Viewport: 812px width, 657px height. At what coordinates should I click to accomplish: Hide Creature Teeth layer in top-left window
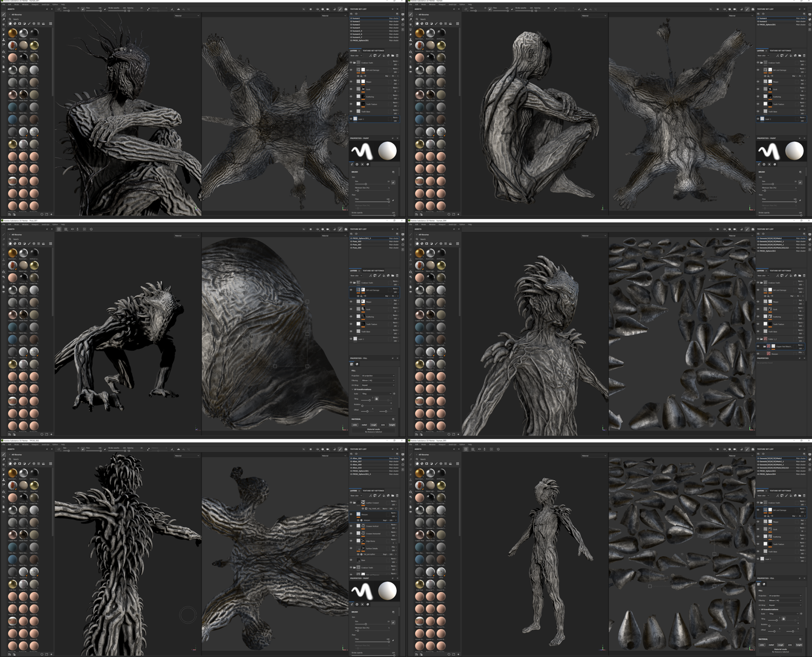(x=351, y=63)
